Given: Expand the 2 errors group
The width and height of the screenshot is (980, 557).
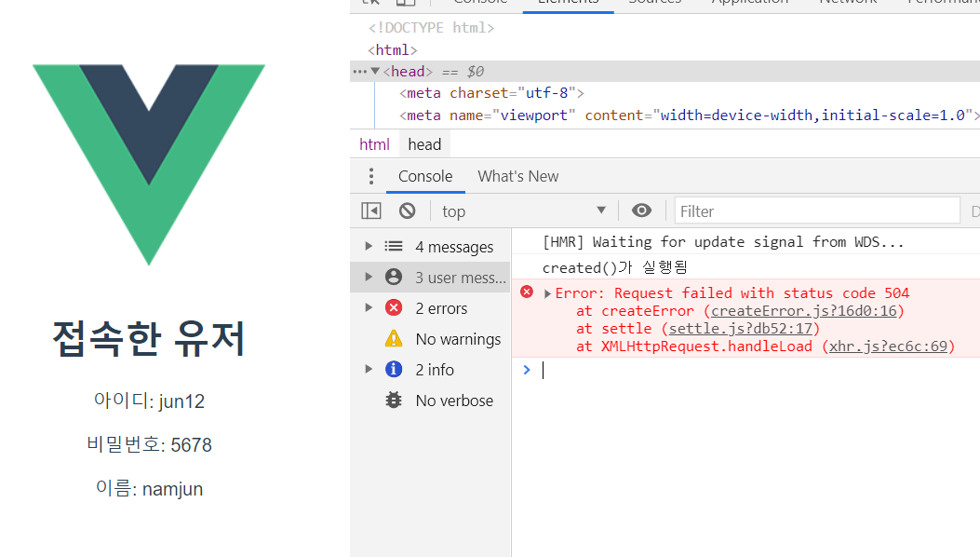Looking at the screenshot, I should point(369,307).
